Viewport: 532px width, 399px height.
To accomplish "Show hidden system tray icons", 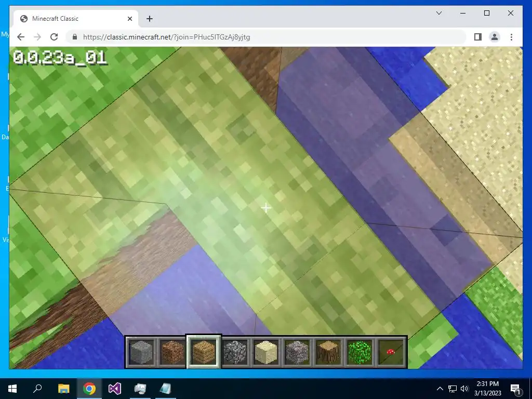I will coord(440,389).
